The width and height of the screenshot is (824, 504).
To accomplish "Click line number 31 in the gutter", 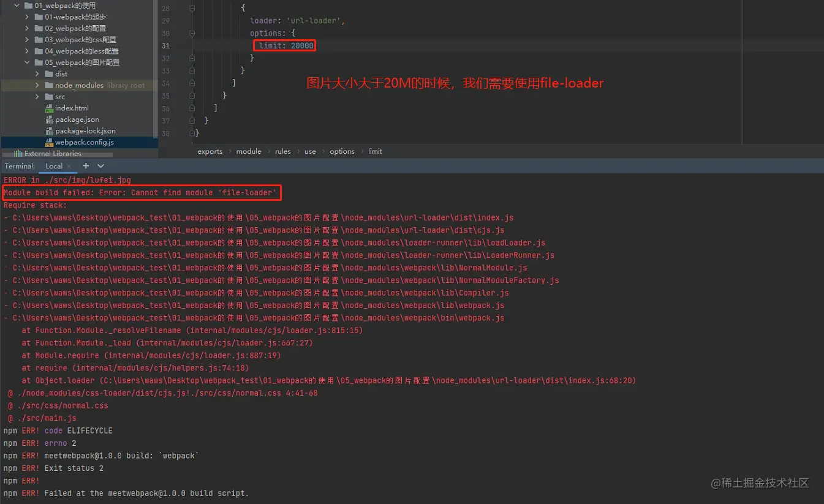I will 166,46.
